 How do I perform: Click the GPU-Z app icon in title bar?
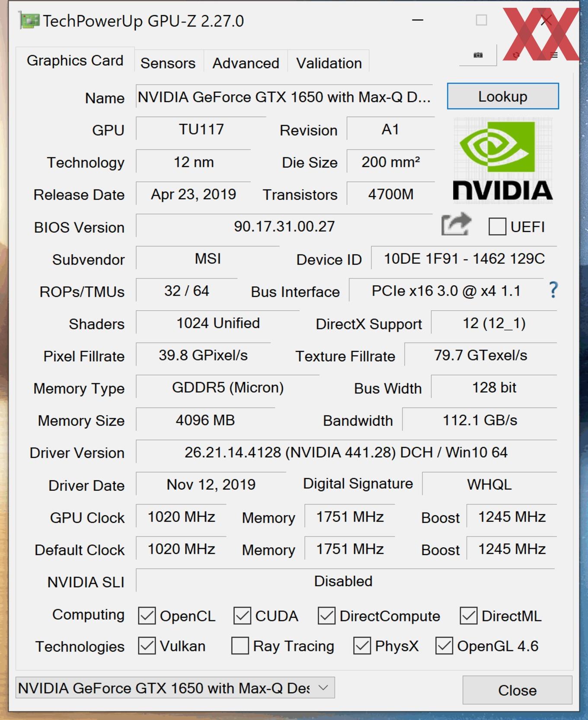[29, 21]
